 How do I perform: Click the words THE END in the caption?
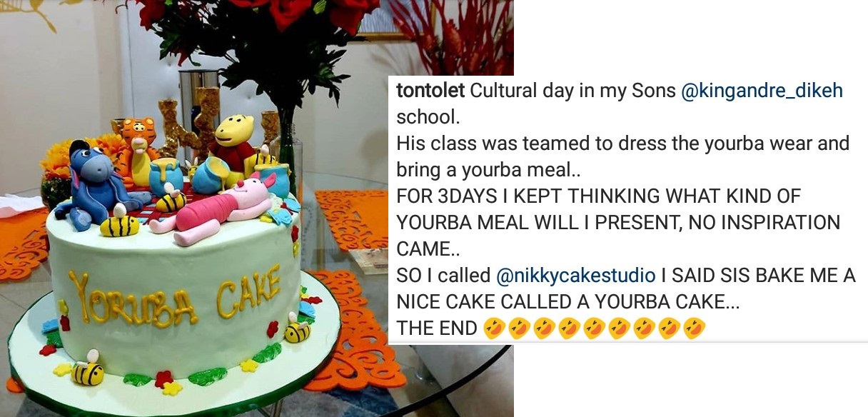[x=437, y=328]
